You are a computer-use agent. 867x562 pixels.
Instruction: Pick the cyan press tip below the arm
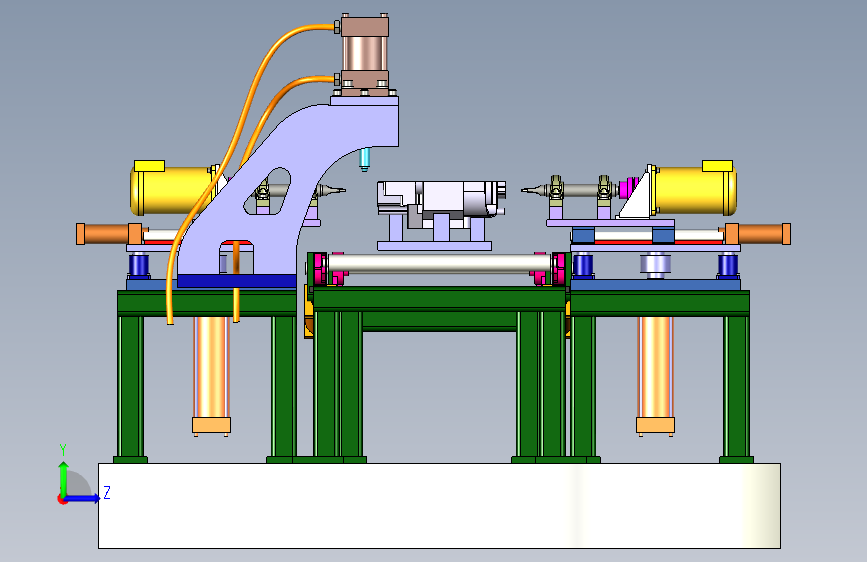[x=364, y=159]
